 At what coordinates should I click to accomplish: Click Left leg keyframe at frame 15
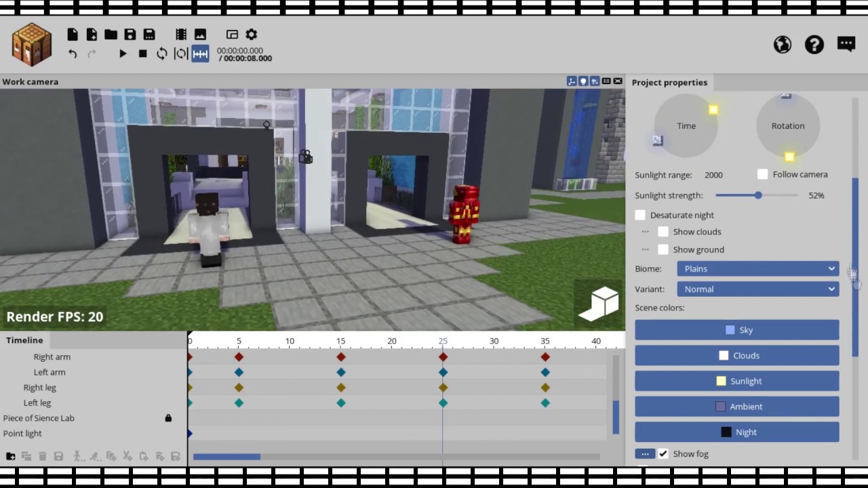pyautogui.click(x=341, y=403)
